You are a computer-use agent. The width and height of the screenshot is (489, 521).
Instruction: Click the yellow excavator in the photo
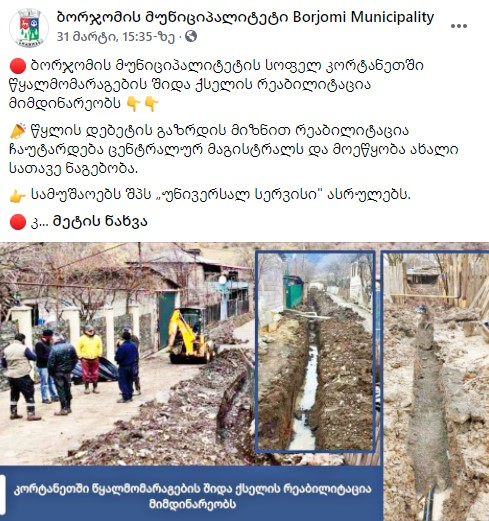(x=191, y=337)
